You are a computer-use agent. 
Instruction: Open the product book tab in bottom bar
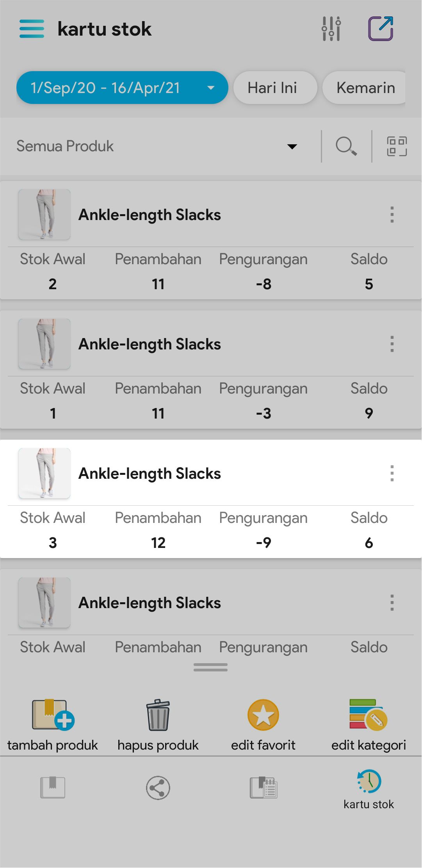[53, 787]
